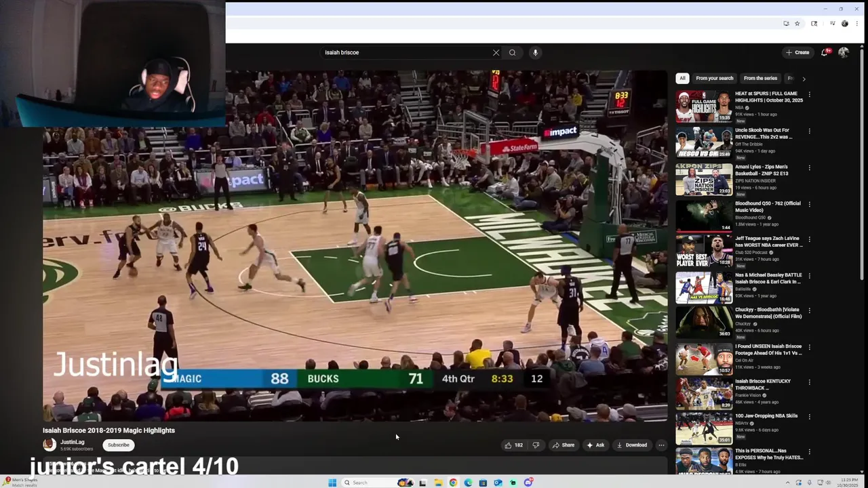Open the YouTube account avatar menu
Screen dimensions: 868x488
[844, 52]
